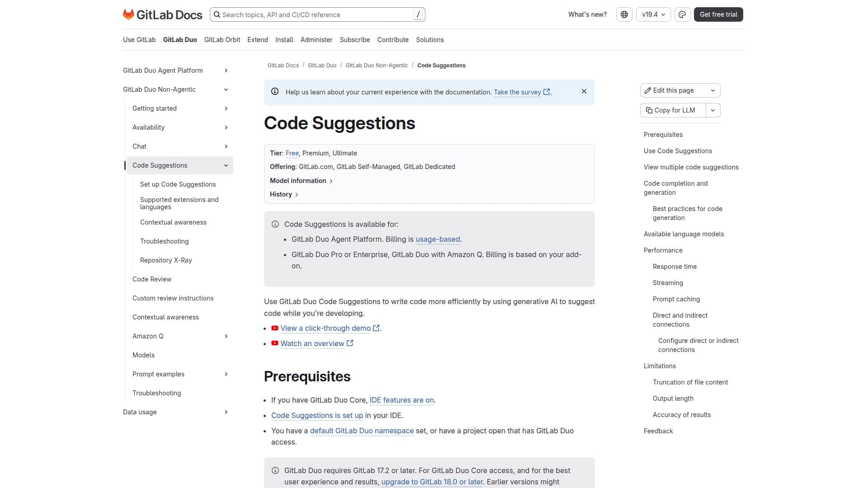Click the pencil icon on Edit this page
The image size is (868, 488).
pos(648,90)
